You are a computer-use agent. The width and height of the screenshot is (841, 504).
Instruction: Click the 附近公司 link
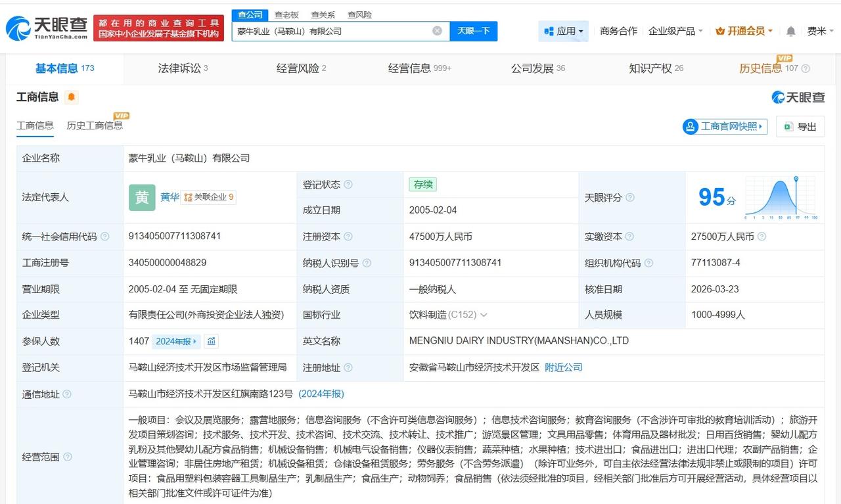tap(562, 367)
